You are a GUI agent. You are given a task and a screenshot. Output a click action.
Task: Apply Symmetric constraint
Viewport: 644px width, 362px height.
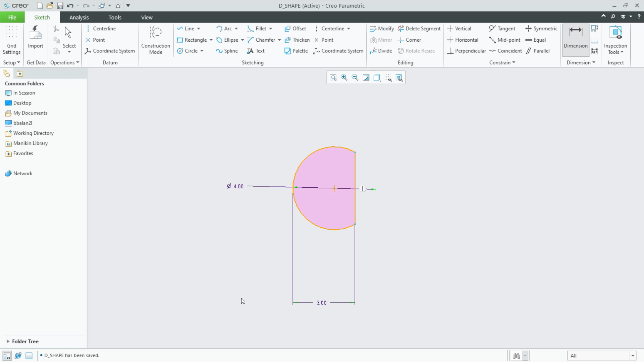[541, 29]
